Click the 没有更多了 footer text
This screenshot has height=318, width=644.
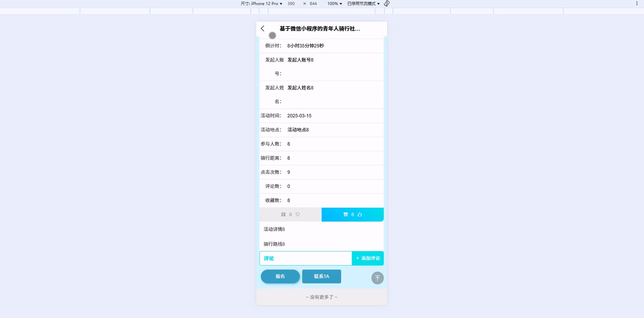click(322, 297)
